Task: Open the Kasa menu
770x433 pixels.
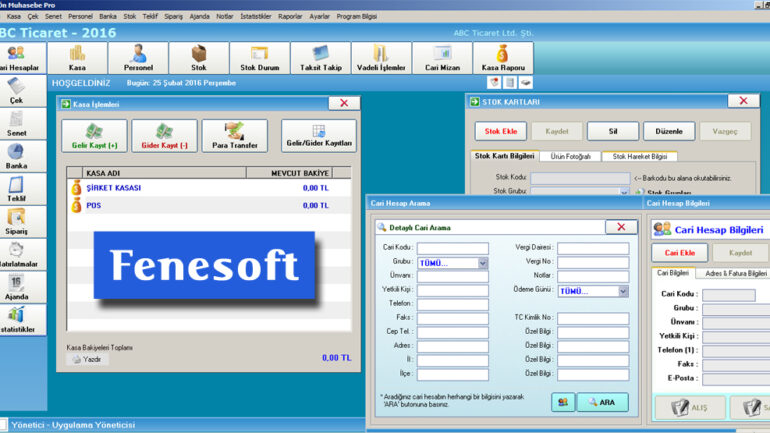Action: click(14, 16)
